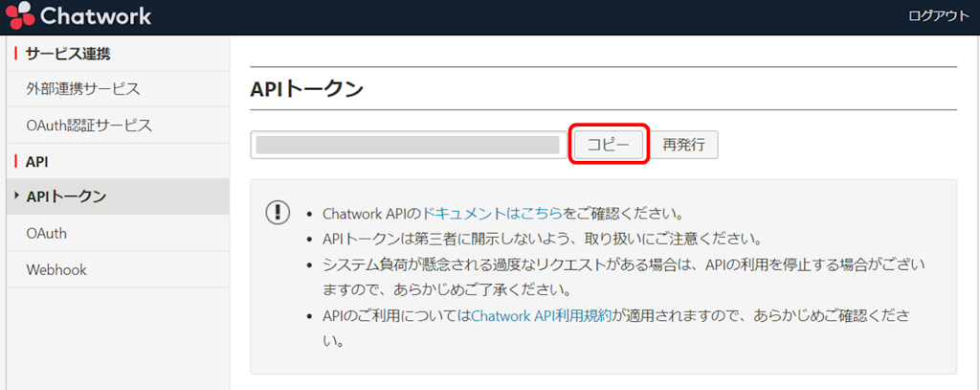Open Webhook sidebar item
This screenshot has height=390, width=980.
(118, 270)
